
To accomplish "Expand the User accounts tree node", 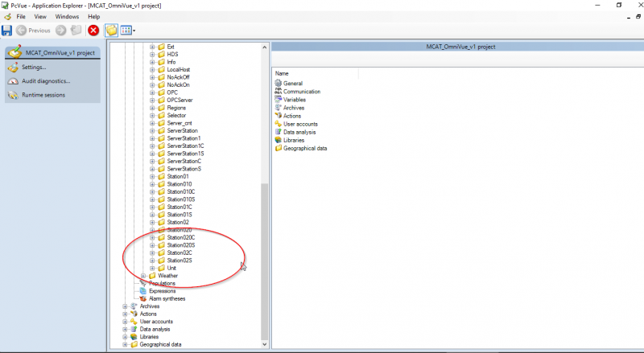I will [x=125, y=322].
